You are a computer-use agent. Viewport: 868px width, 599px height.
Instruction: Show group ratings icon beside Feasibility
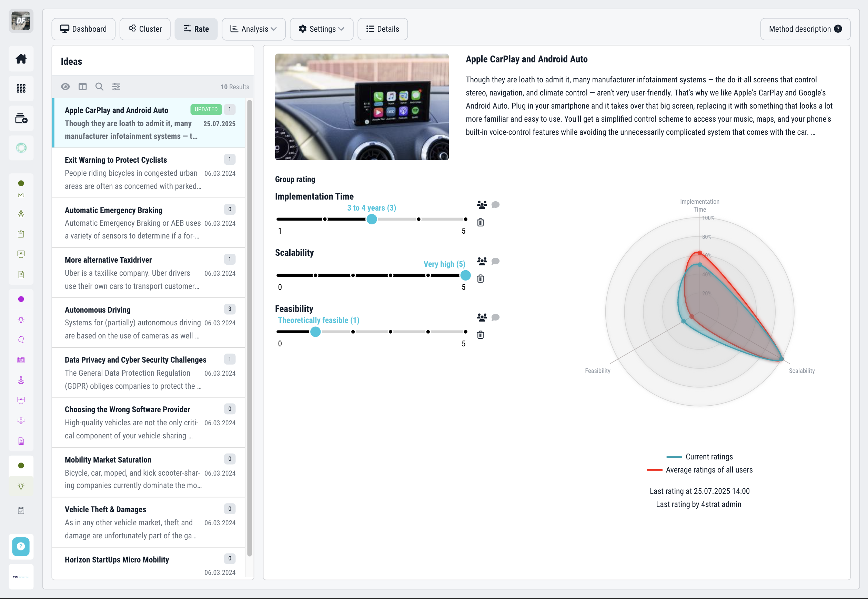click(482, 317)
